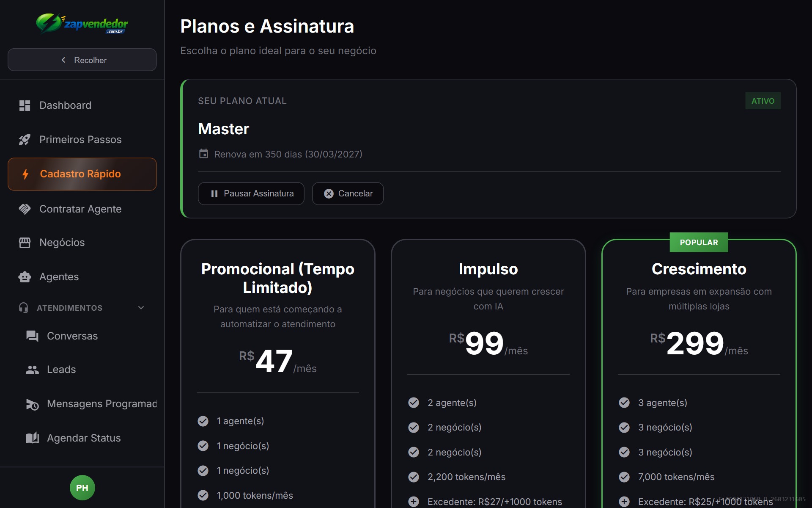Screen dimensions: 812x508
Task: Open the Agentes section
Action: click(x=82, y=277)
